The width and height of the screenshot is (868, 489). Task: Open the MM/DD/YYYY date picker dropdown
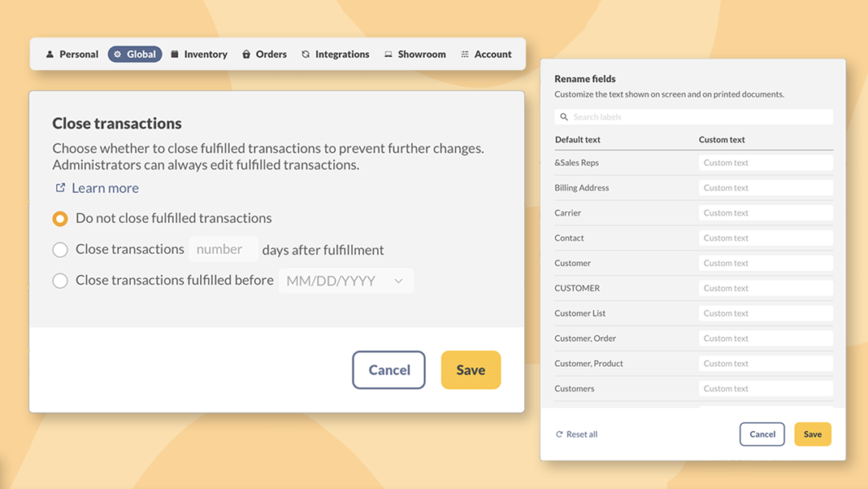tap(399, 281)
